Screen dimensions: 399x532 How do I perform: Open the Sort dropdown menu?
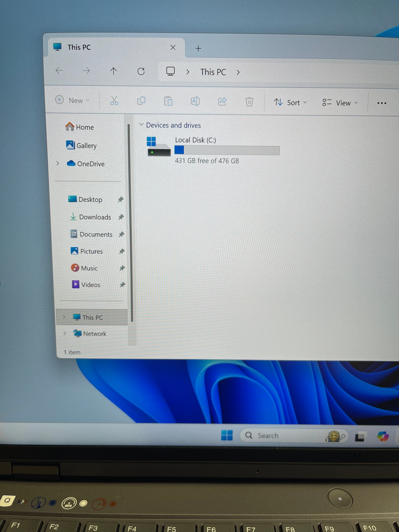point(290,103)
